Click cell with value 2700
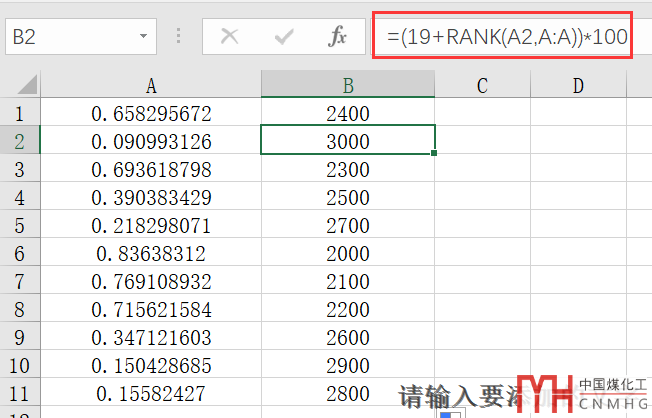The height and width of the screenshot is (418, 652). point(348,224)
